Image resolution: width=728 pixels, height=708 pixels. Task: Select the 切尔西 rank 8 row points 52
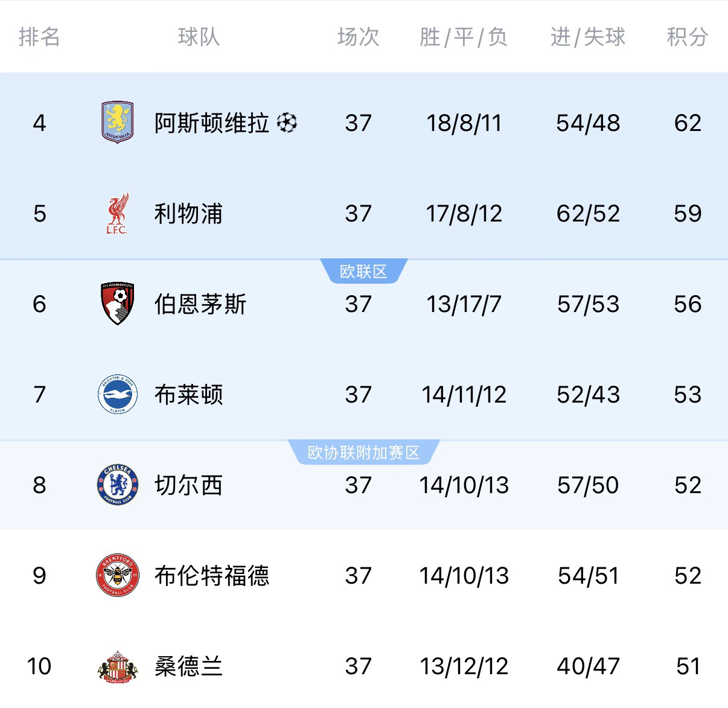[x=688, y=485]
